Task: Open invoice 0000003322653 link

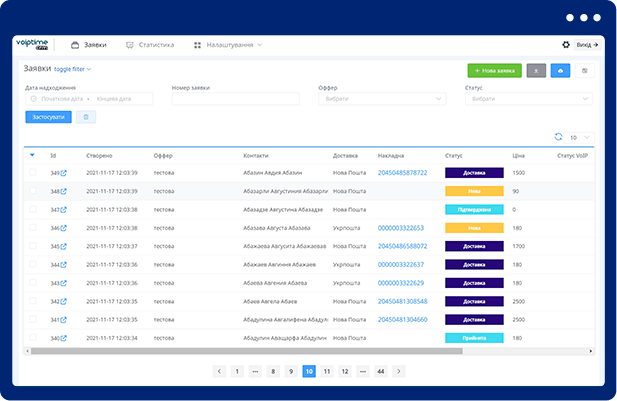Action: coord(401,228)
